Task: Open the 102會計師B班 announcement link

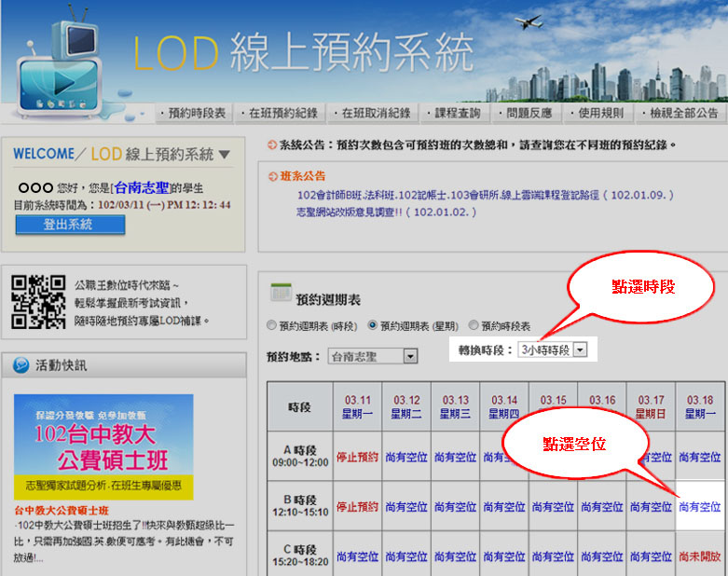Action: coord(486,195)
